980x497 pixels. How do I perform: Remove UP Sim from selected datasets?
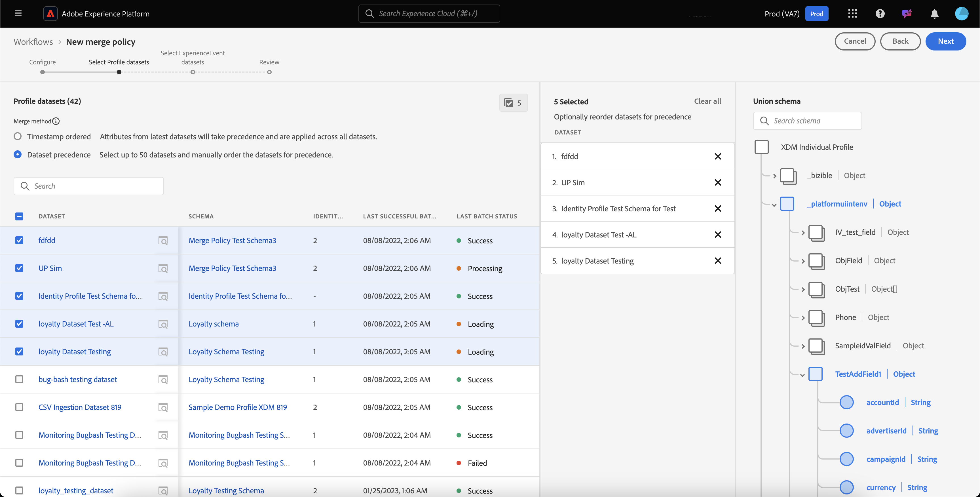point(717,183)
